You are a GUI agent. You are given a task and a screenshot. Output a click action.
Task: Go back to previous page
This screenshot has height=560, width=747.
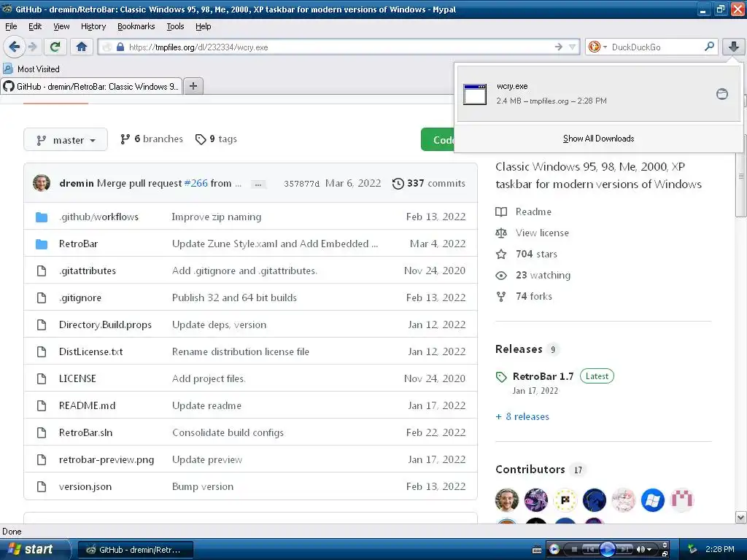pos(15,47)
